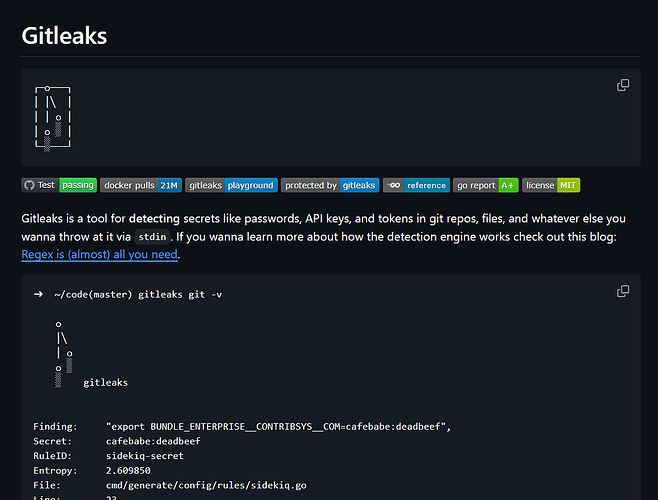Open the 'Regex is (almost) all you need' link
This screenshot has width=658, height=500.
100,254
